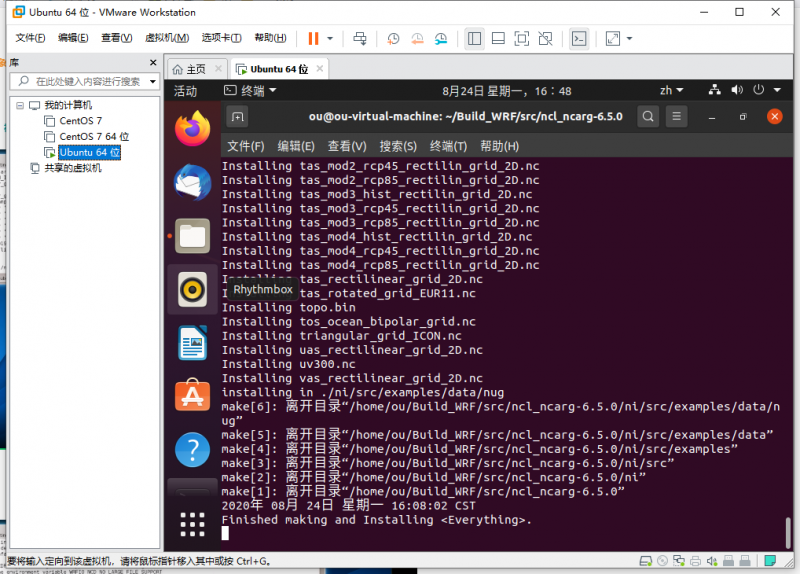
Task: Click the terminal search magnifier icon
Action: [648, 116]
